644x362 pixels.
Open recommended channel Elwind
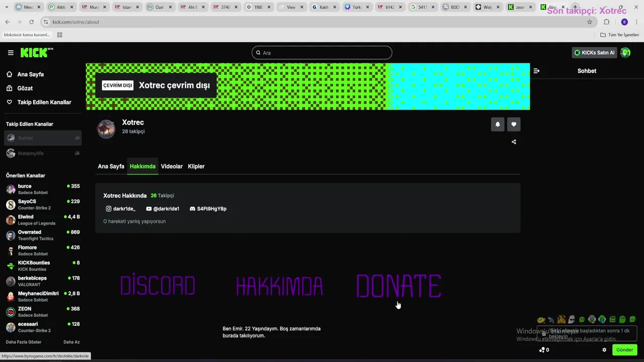tap(43, 220)
